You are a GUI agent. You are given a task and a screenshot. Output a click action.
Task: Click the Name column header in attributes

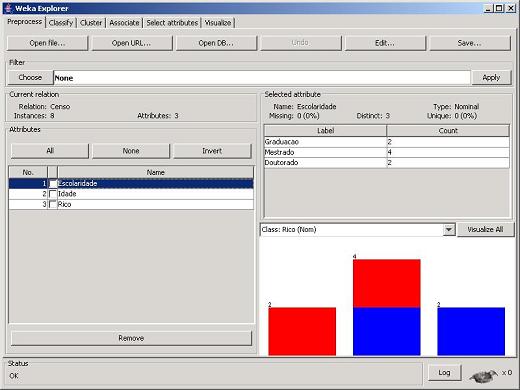click(x=156, y=172)
